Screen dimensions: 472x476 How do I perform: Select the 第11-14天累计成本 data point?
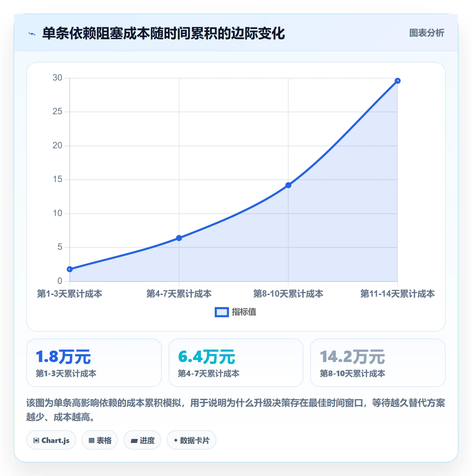(397, 81)
